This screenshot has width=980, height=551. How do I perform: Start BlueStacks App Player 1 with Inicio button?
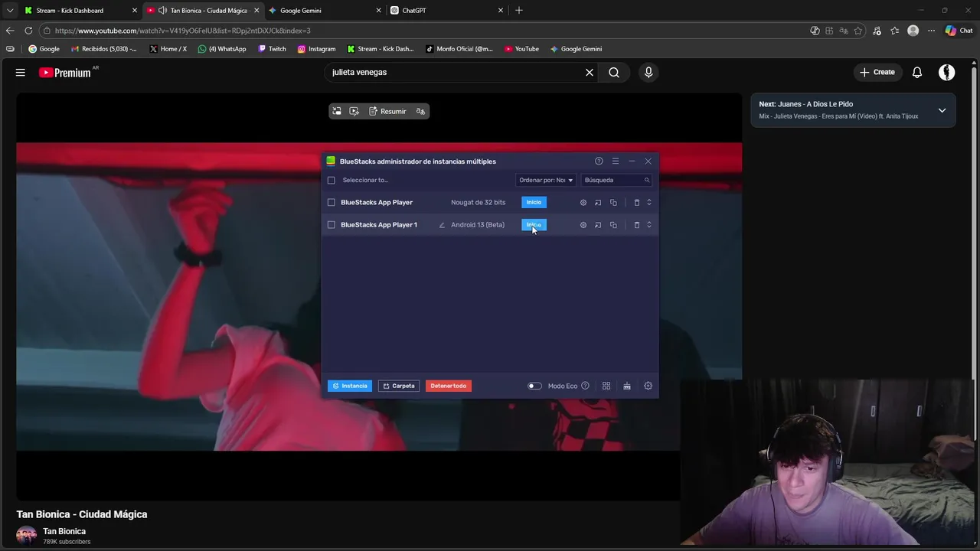coord(534,225)
